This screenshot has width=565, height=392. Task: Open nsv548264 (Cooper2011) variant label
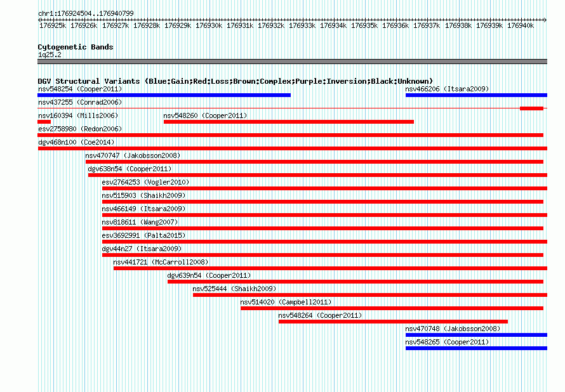(320, 315)
